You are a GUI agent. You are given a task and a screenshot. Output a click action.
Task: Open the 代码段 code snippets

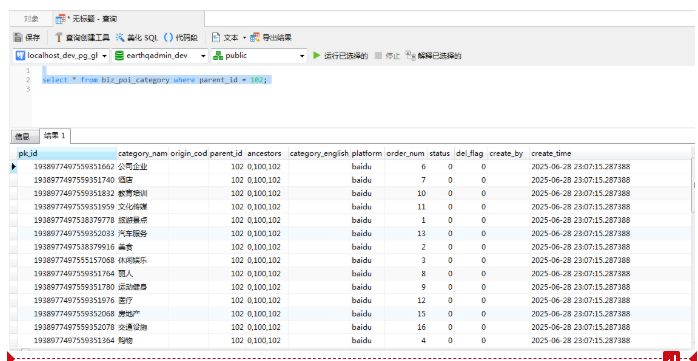pyautogui.click(x=181, y=38)
